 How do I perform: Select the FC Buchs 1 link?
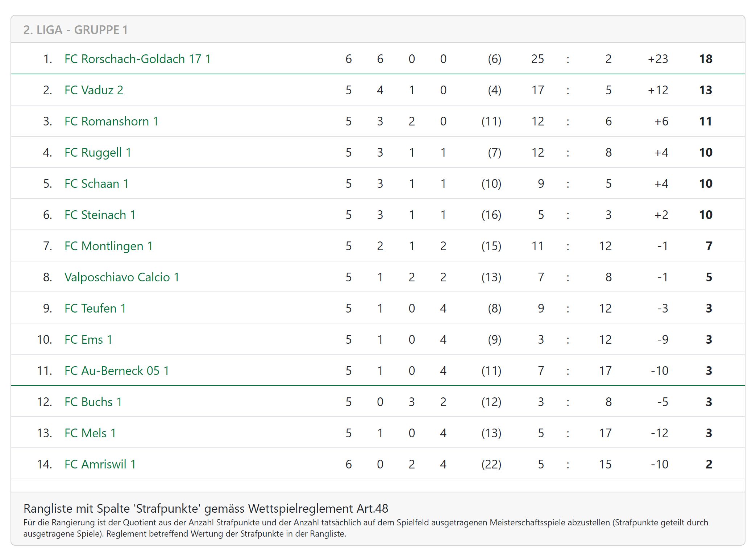[93, 402]
